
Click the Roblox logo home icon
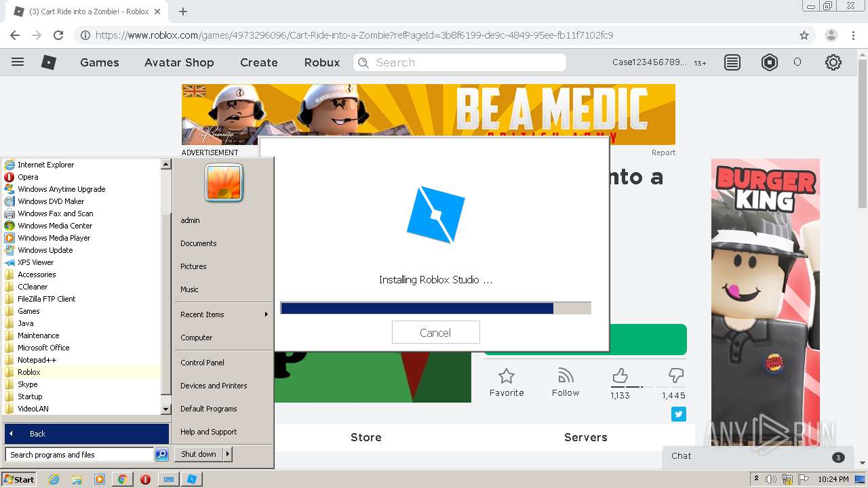(x=49, y=62)
